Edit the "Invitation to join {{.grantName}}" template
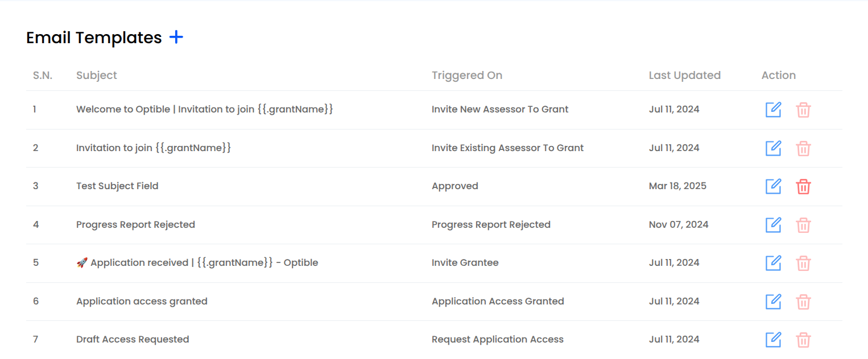 coord(773,148)
